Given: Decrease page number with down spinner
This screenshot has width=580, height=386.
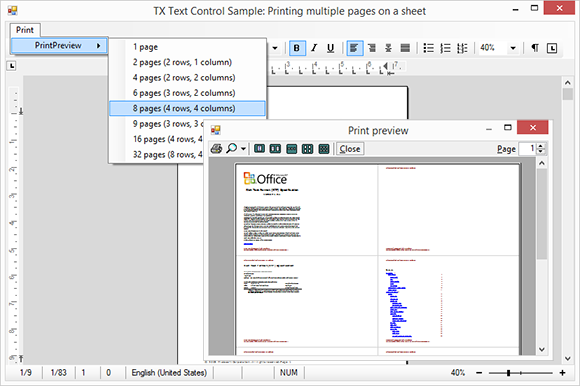Looking at the screenshot, I should click(x=541, y=152).
